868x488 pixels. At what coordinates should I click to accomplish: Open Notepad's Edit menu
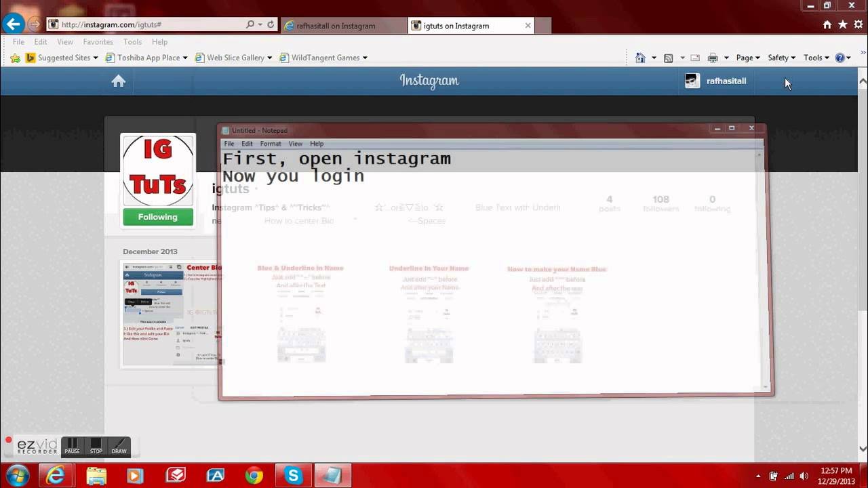click(x=247, y=144)
